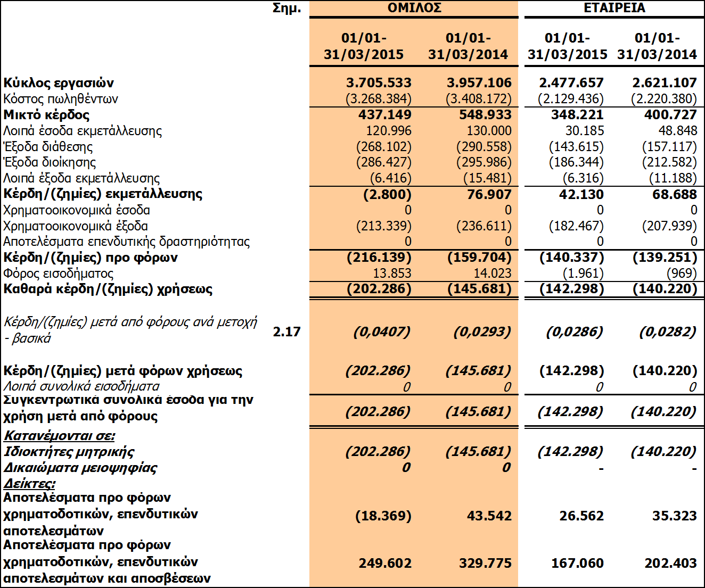
Task: Click the Αποτελέσματα επενδυτικής δραστηριότητας label
Action: pos(127,242)
